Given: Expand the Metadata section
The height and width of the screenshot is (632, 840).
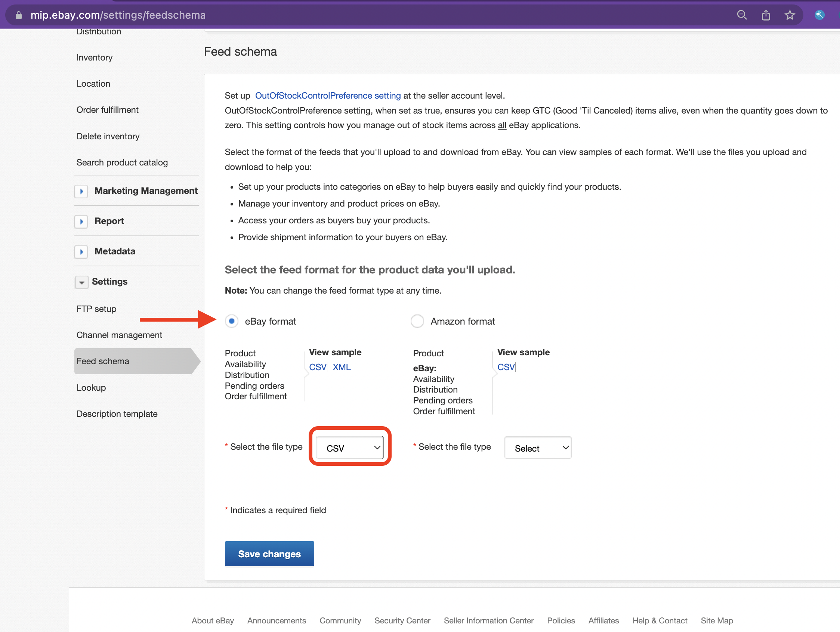Looking at the screenshot, I should [x=81, y=252].
